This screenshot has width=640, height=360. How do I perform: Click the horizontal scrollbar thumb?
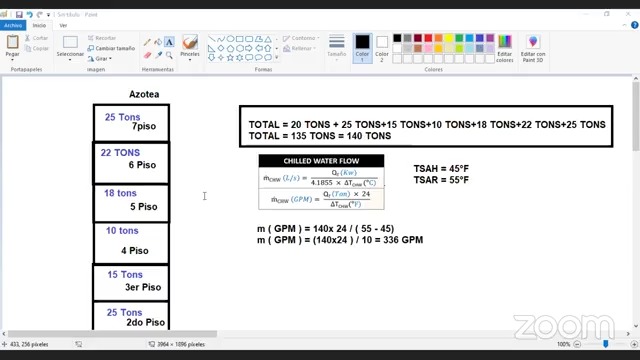(x=112, y=334)
